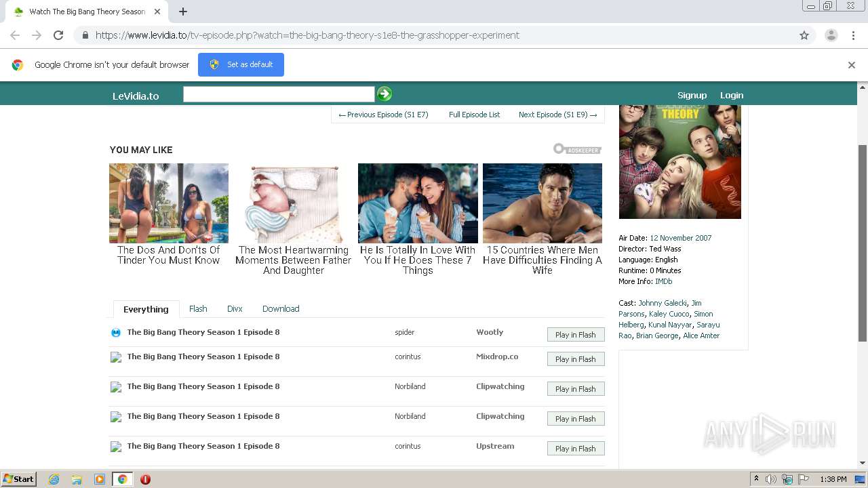Click cast member Kunal Nayyar

click(670, 325)
